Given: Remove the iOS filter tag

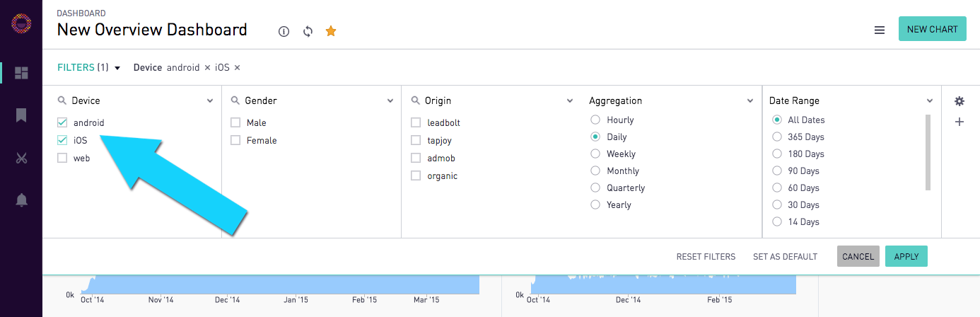Looking at the screenshot, I should pos(237,68).
